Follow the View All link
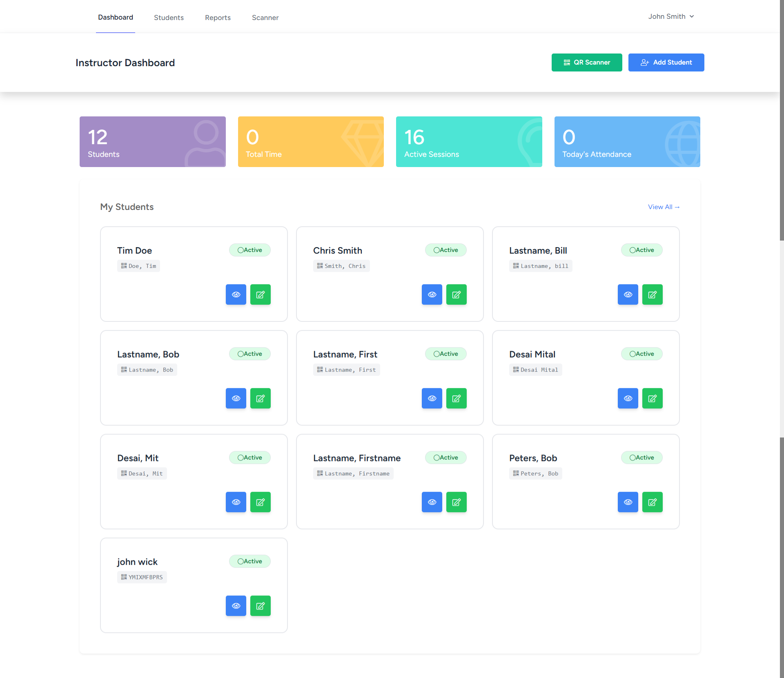This screenshot has height=678, width=784. [x=664, y=207]
